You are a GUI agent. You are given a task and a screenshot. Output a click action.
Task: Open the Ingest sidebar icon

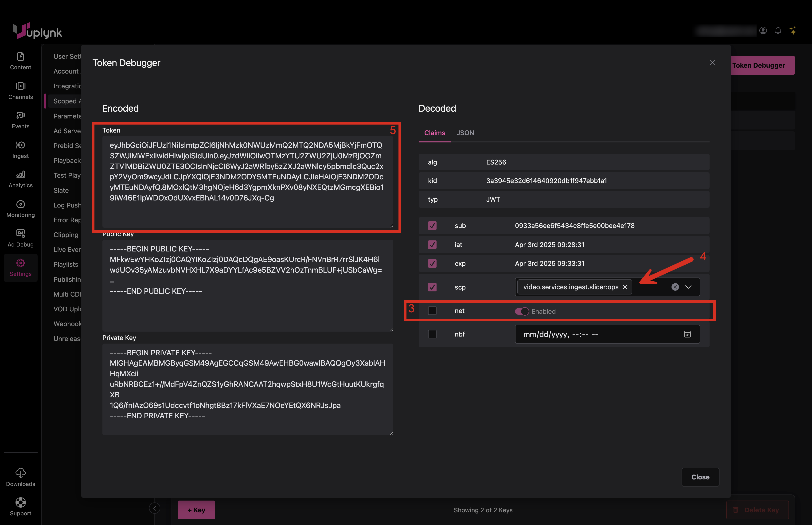point(20,149)
